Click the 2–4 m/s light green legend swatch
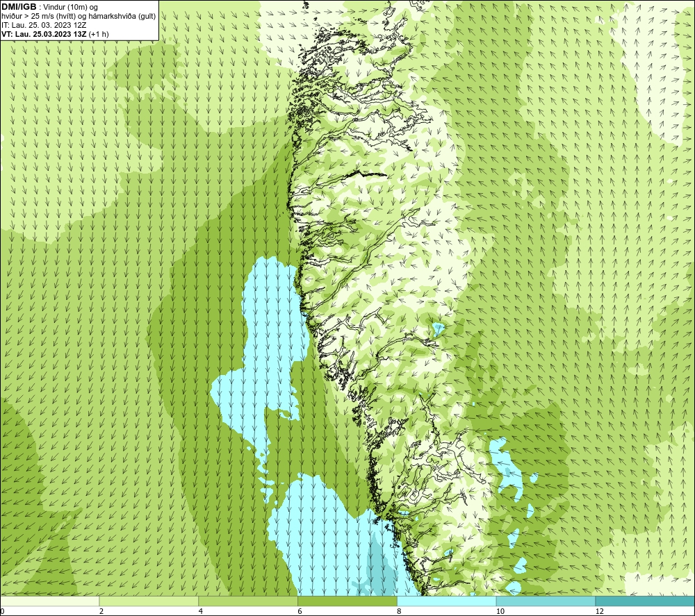 click(149, 601)
